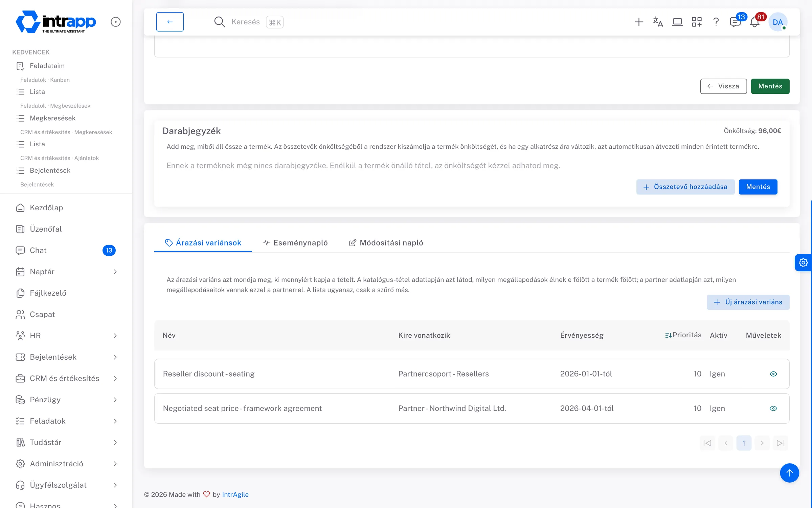Click the laptop screen icon in header
This screenshot has height=508, width=812.
click(x=677, y=22)
